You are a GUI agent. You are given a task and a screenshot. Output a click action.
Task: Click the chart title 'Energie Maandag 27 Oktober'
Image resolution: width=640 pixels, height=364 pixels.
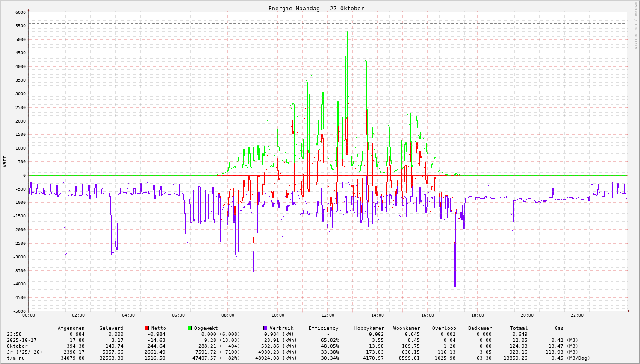pyautogui.click(x=316, y=9)
